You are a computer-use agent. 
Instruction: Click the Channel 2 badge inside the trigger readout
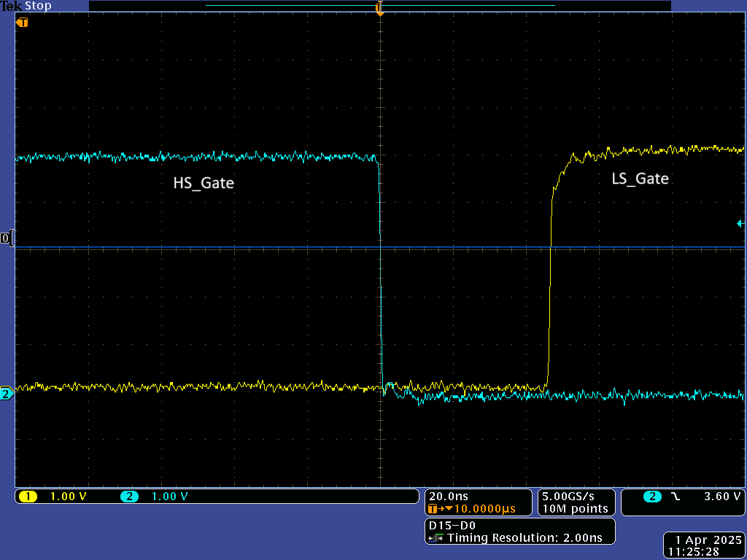click(x=651, y=496)
